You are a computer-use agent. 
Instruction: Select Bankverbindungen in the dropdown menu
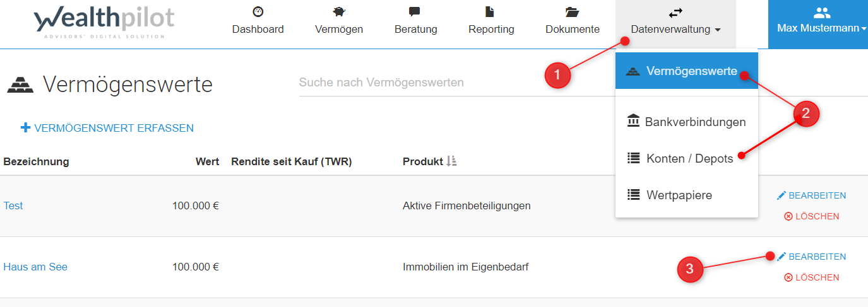coord(687,122)
